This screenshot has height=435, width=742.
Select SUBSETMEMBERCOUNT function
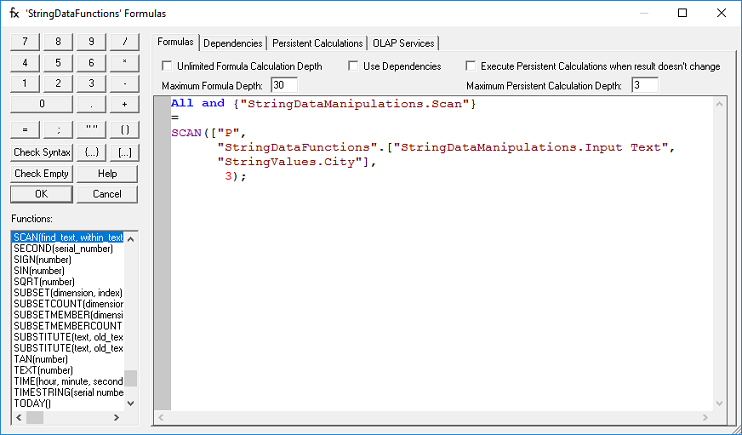click(68, 326)
